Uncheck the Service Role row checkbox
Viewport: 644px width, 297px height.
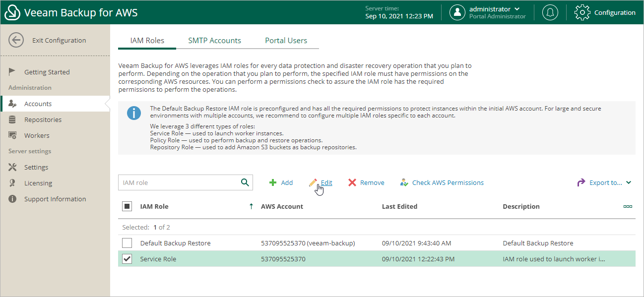coord(127,259)
